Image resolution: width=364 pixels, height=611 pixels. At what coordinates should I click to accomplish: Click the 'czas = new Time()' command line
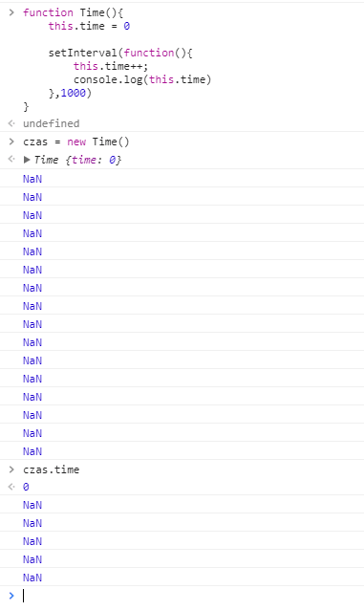[x=75, y=142]
